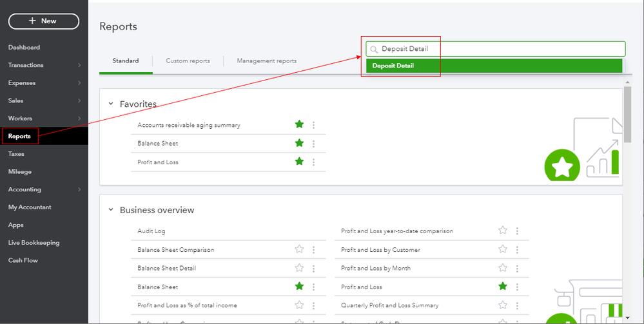Select Deposit Detail from search suggestions
644x324 pixels.
[393, 66]
